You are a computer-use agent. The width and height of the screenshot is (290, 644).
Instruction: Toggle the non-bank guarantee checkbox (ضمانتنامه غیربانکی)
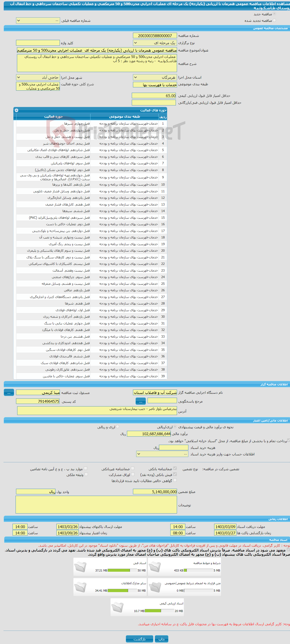[133, 469]
